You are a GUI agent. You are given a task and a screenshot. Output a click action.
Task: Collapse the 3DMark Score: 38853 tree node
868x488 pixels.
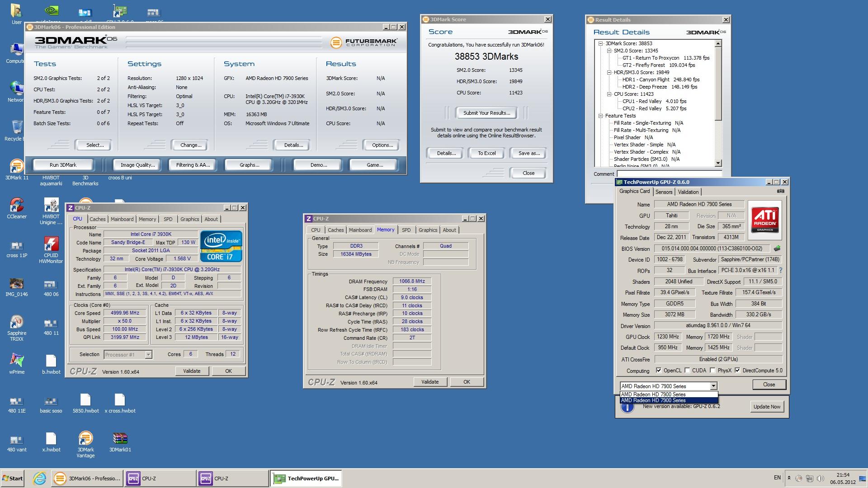(601, 43)
